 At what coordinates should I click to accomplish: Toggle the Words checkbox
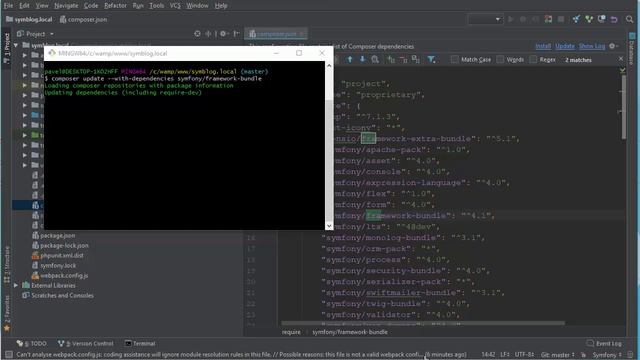(500, 60)
